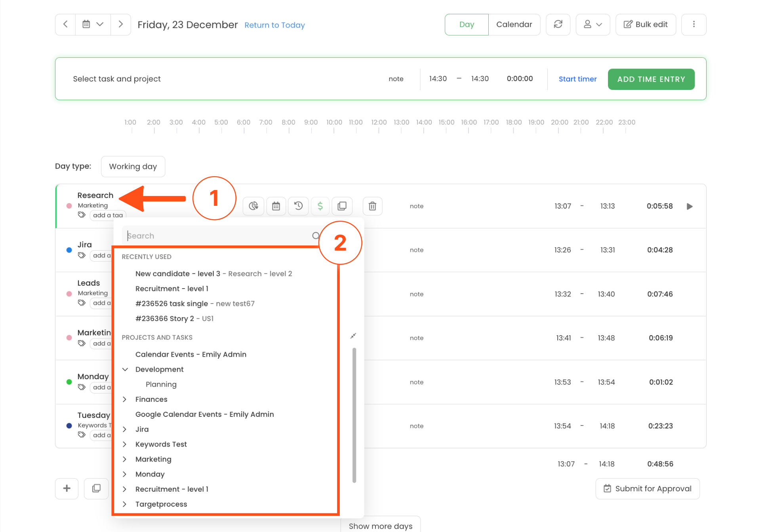Click the ADD TIME ENTRY button
Image resolution: width=762 pixels, height=532 pixels.
point(651,79)
